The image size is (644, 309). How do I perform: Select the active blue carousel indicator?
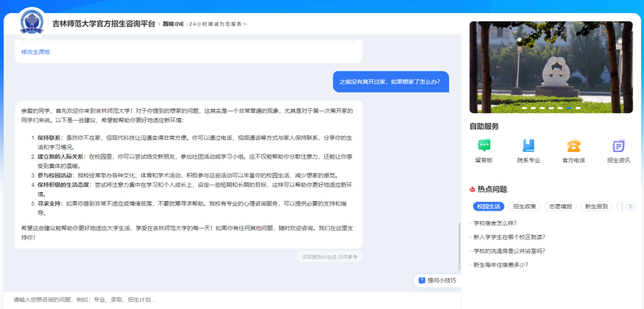pos(569,108)
